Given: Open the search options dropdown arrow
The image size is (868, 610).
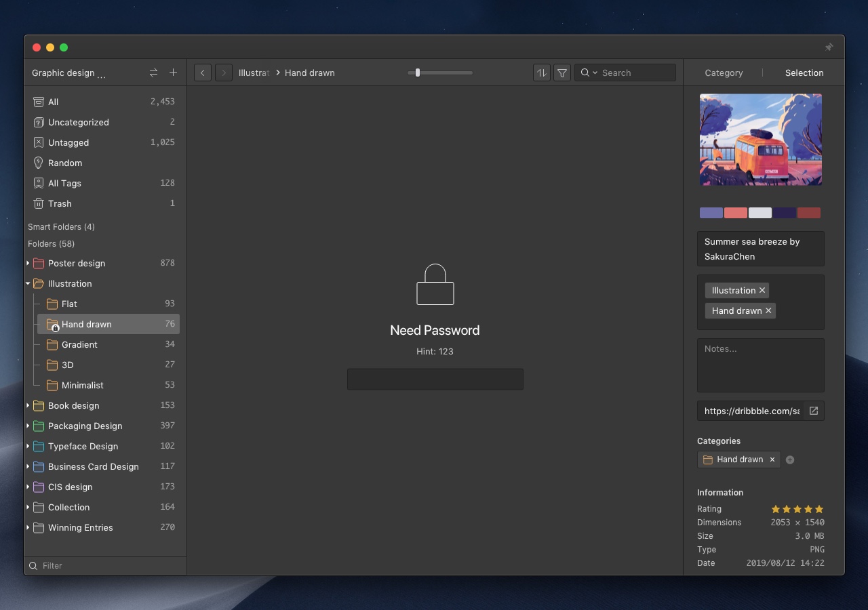Looking at the screenshot, I should (595, 73).
